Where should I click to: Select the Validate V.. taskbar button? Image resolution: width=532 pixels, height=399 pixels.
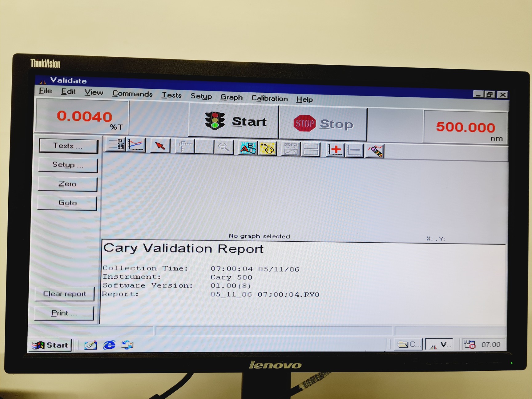pyautogui.click(x=440, y=345)
